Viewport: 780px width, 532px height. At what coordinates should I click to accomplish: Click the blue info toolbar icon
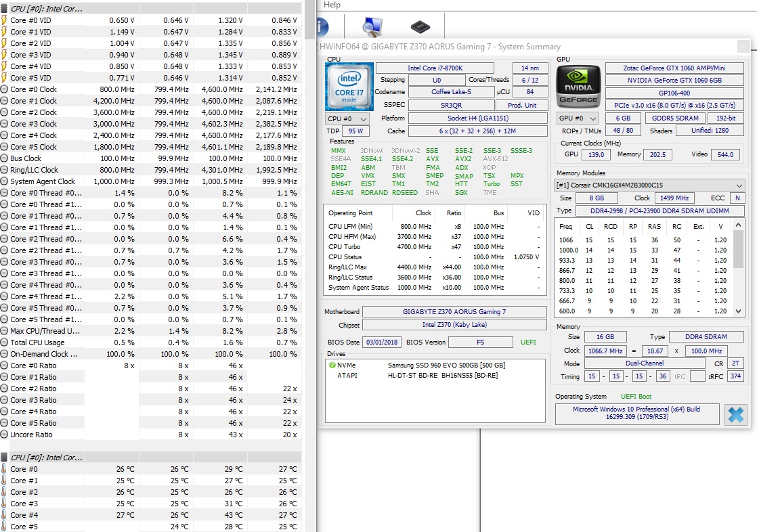click(x=322, y=27)
